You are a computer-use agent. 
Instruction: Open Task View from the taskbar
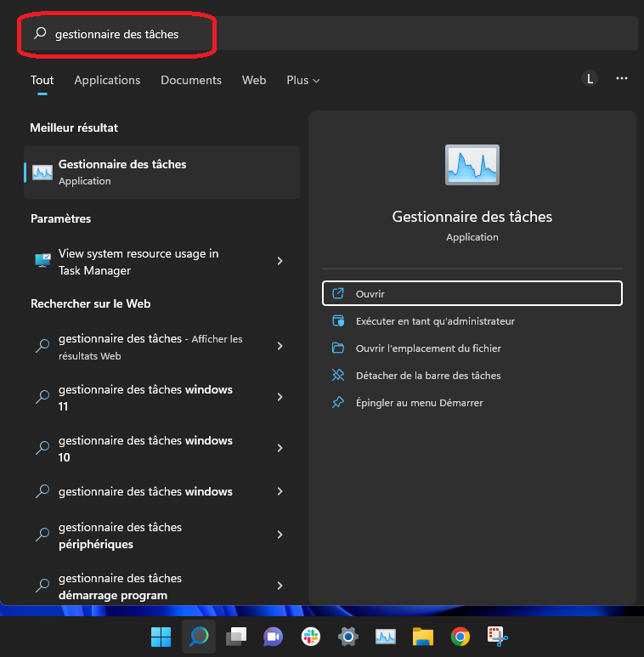tap(235, 637)
